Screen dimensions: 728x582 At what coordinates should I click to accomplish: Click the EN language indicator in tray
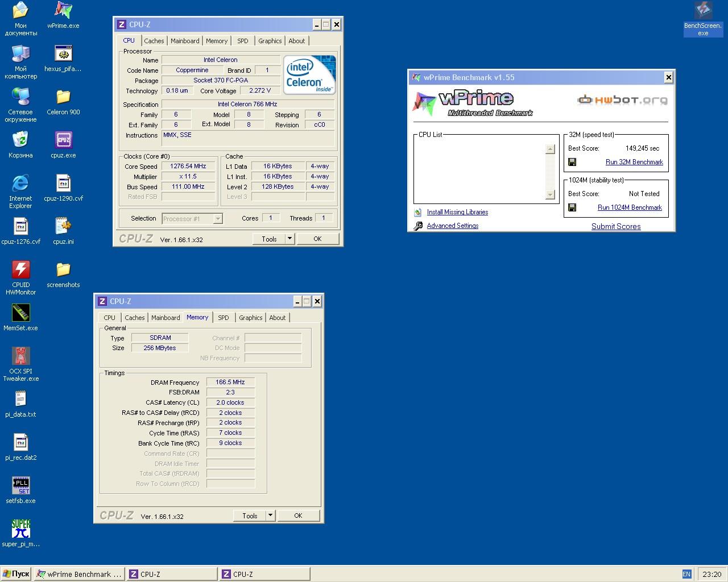[x=686, y=574]
